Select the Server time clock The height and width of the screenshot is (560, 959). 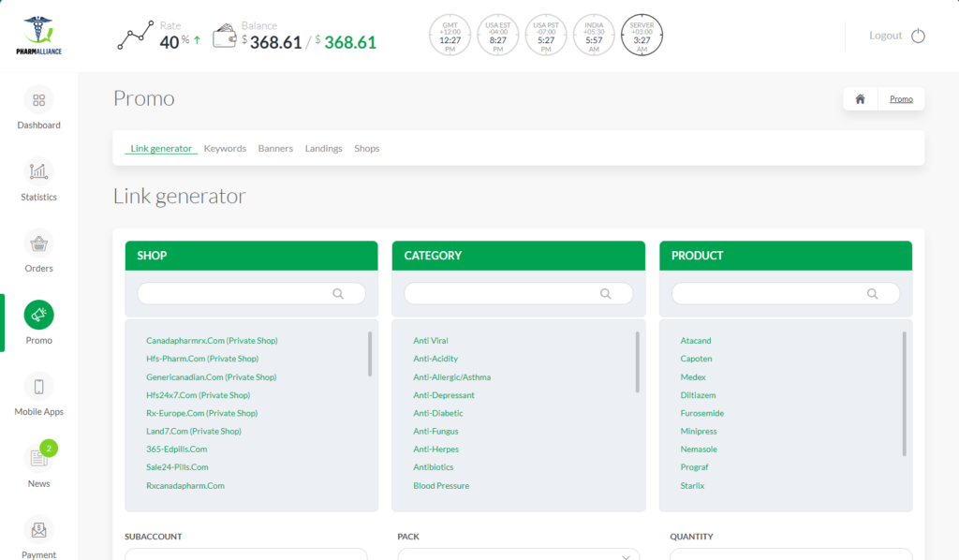click(642, 36)
